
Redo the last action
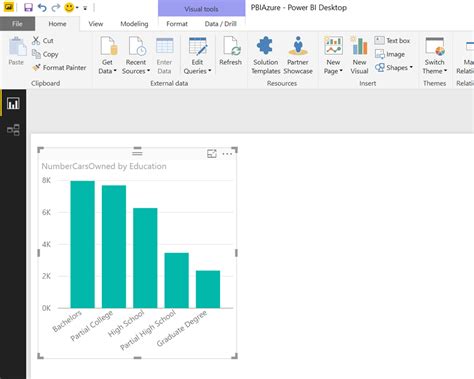click(56, 7)
